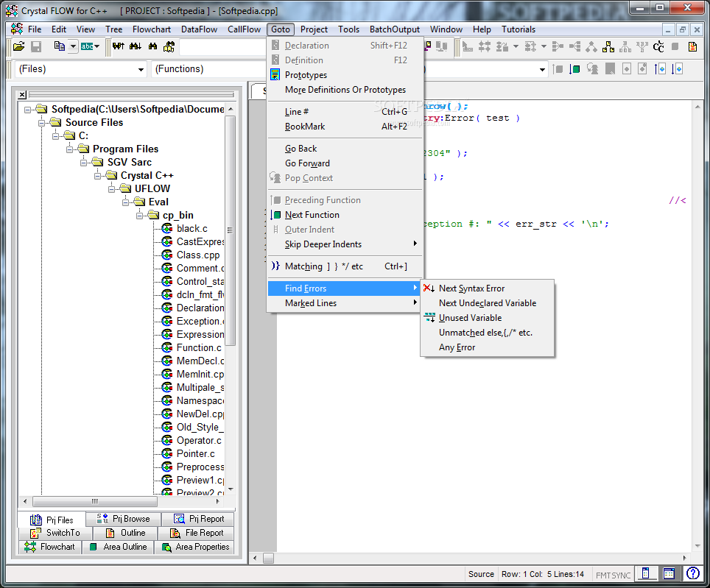Click the editor horizontal scrollbar thumb

coord(269,558)
